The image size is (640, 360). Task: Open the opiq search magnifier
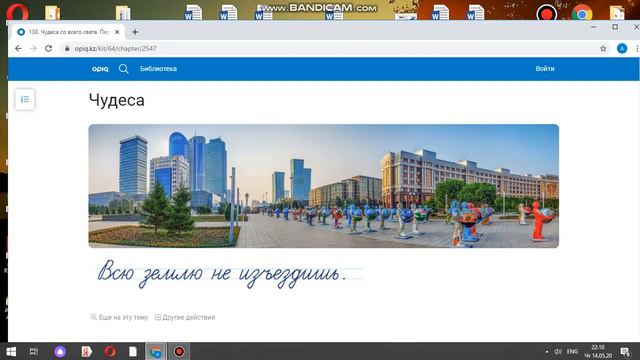tap(124, 69)
